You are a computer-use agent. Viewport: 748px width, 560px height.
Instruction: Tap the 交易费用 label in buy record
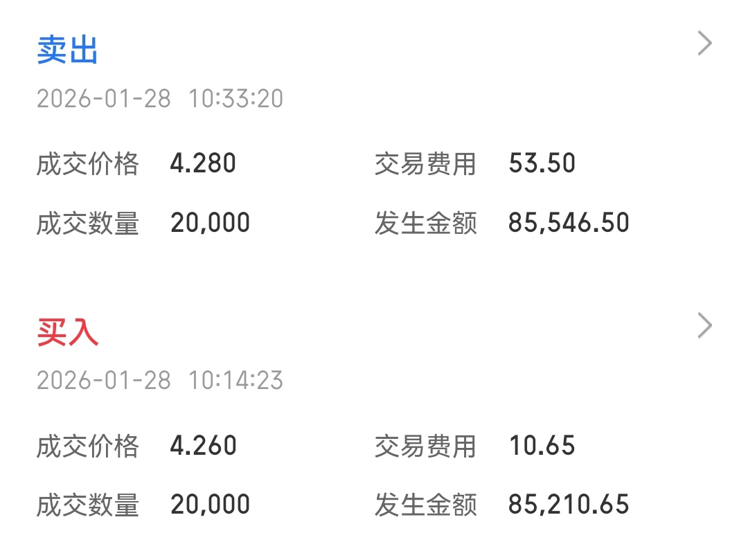[x=425, y=446]
